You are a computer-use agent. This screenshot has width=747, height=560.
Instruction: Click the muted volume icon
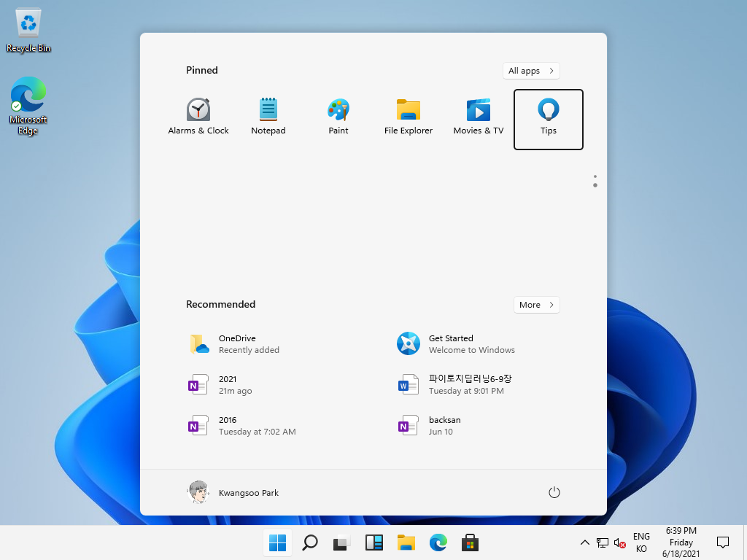(619, 542)
